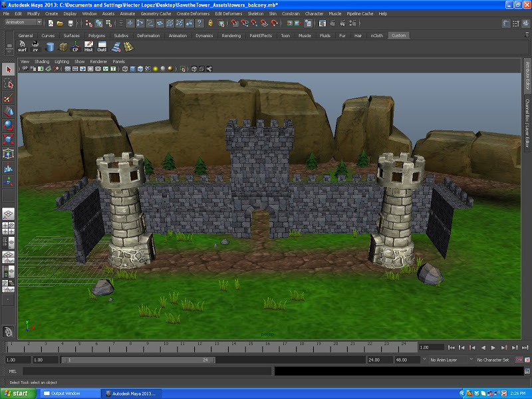Open the shelf options menu arrow
The height and width of the screenshot is (399, 532).
point(9,53)
